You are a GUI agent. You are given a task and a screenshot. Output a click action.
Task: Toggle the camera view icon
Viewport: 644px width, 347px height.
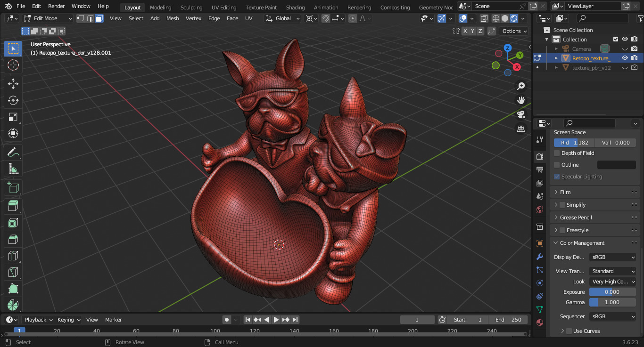click(x=521, y=114)
